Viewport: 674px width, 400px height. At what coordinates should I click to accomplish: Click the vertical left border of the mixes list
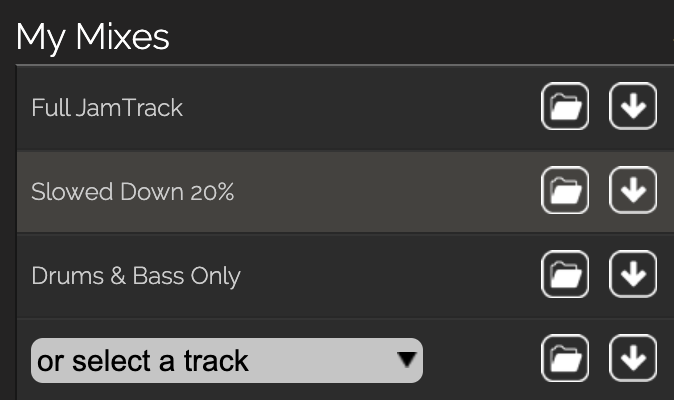(x=17, y=230)
